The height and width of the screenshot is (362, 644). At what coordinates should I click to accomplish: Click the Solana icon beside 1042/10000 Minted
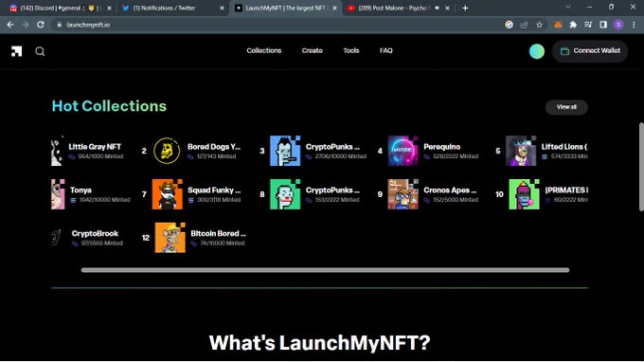pos(73,200)
